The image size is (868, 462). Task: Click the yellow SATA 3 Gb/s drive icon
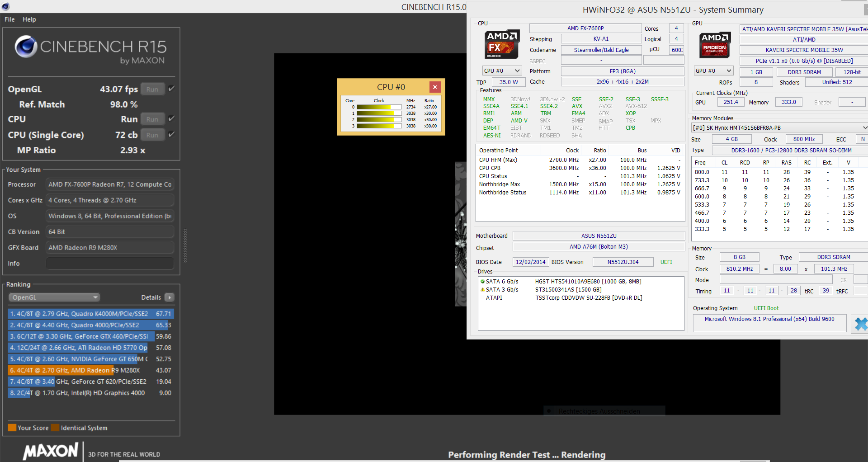point(482,290)
